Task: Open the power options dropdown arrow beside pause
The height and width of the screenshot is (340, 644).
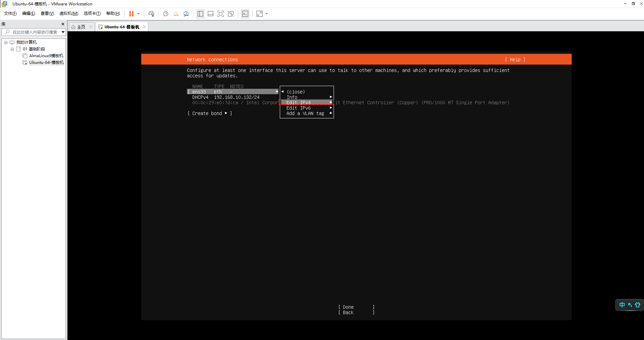Action: (139, 14)
